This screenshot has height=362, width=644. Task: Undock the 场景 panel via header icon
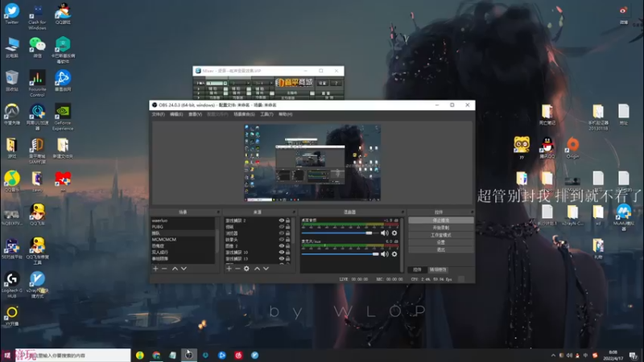(x=218, y=212)
